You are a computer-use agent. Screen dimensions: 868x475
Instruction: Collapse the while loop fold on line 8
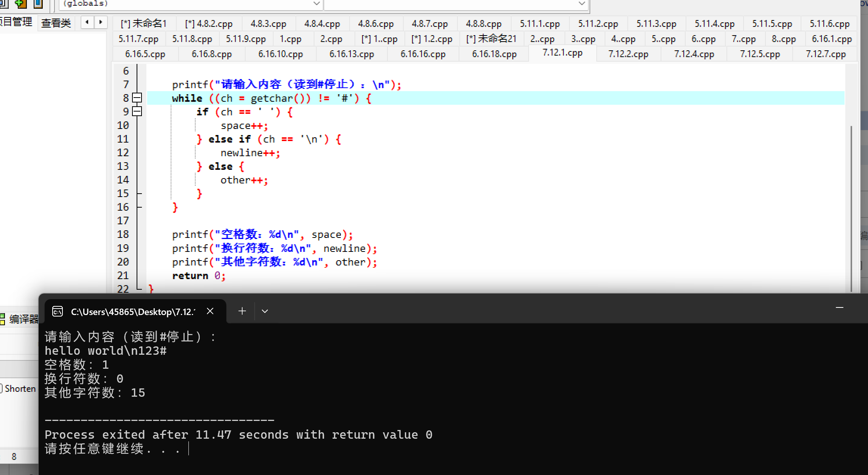137,98
